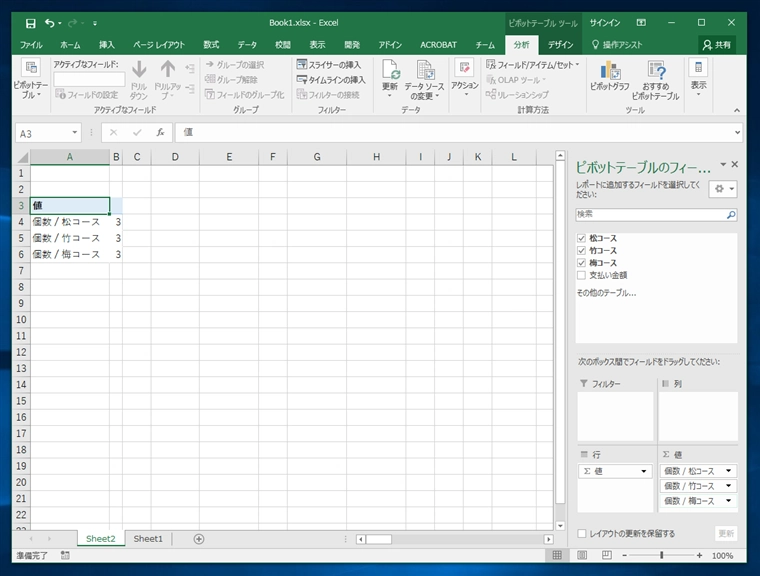760x576 pixels.
Task: Switch to the ホーム tab
Action: (70, 45)
